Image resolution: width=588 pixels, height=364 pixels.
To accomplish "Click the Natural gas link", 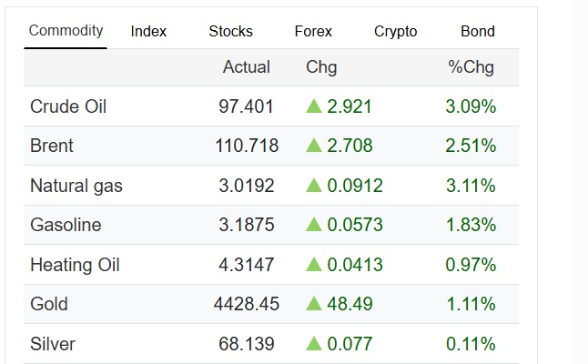I will click(76, 186).
